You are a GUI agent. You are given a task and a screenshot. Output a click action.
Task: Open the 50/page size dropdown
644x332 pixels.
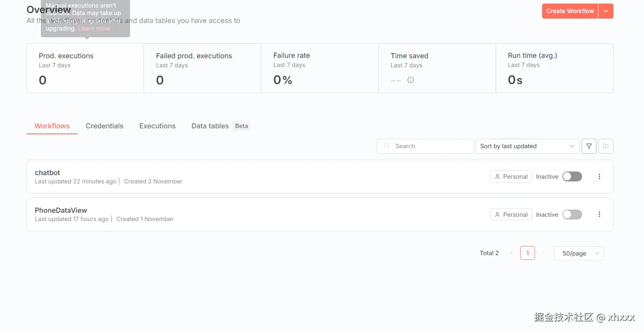click(x=578, y=254)
